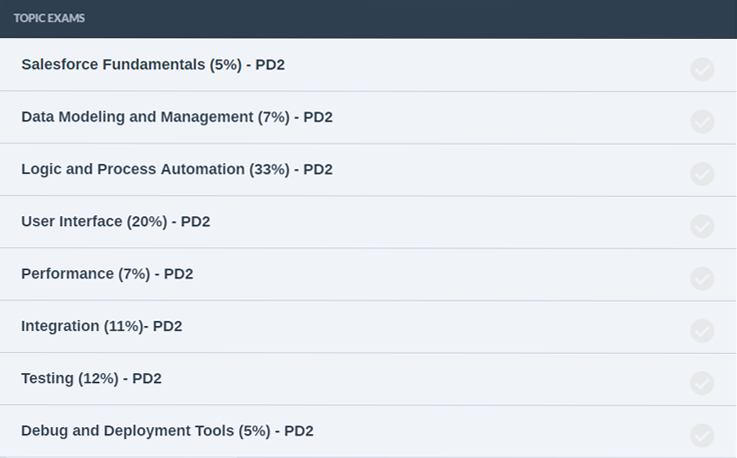The width and height of the screenshot is (737, 458).
Task: Open Debug and Deployment Tools (5%) exam
Action: coord(167,431)
